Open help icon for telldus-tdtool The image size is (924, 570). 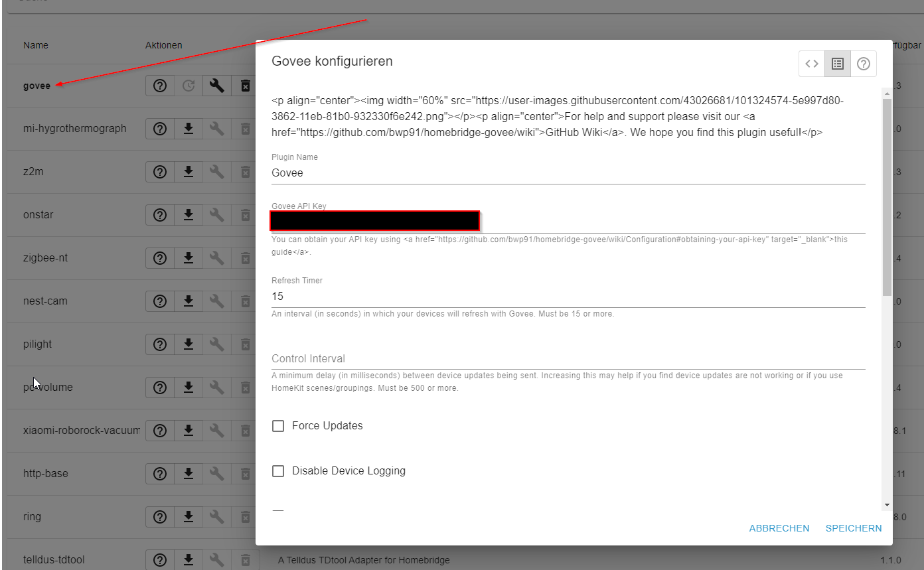coord(160,560)
